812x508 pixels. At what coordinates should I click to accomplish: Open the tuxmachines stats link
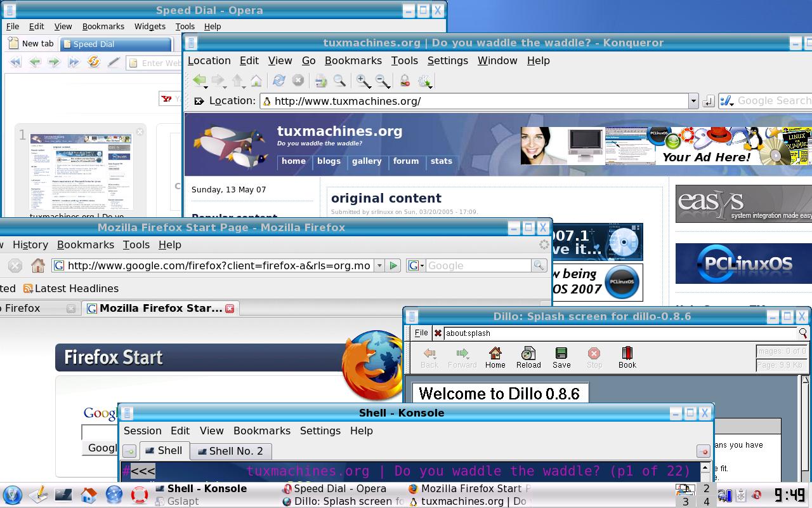(442, 161)
